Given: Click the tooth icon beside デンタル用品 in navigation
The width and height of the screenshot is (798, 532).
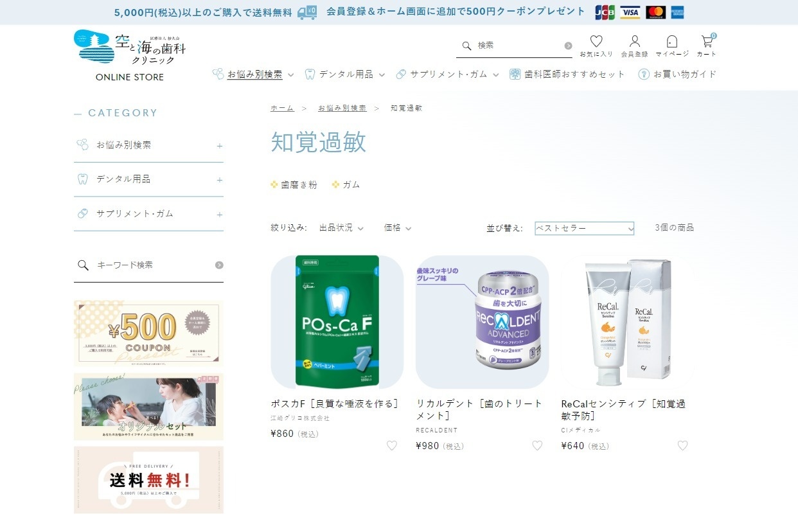Looking at the screenshot, I should [x=310, y=74].
